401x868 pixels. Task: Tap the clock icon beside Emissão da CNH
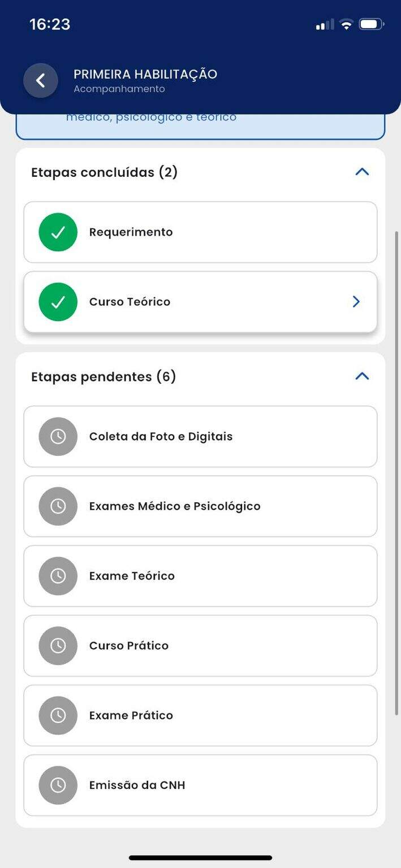click(x=58, y=785)
